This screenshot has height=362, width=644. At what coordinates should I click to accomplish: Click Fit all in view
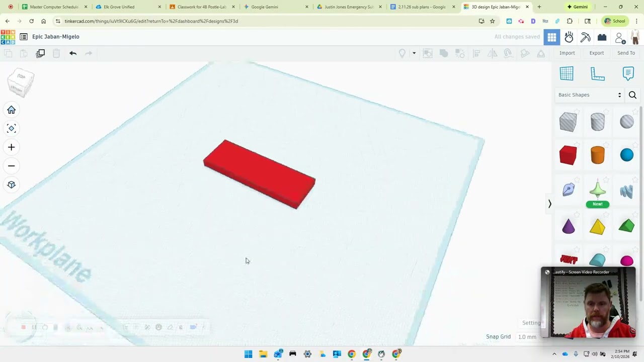coord(12,129)
